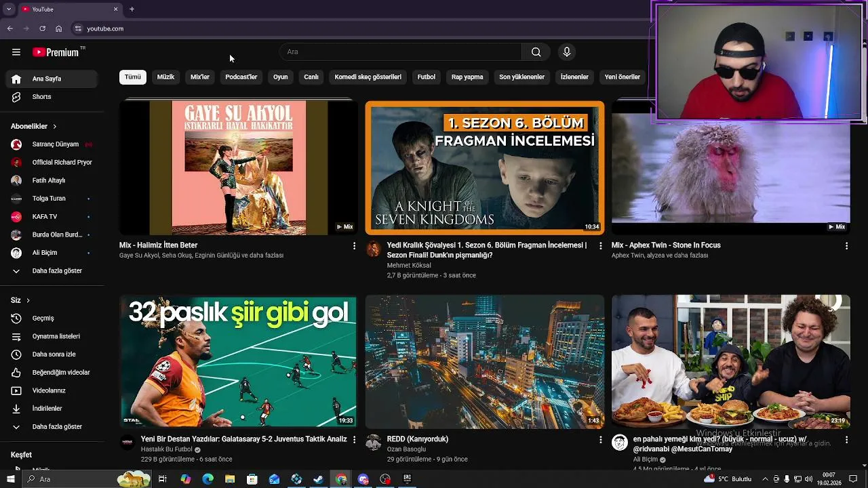This screenshot has height=488, width=868.
Task: Play the Gaye Su Akyol mix thumbnail
Action: pos(238,167)
